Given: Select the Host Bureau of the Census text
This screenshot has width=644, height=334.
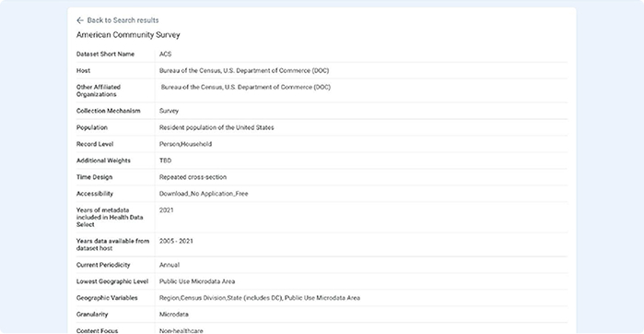Looking at the screenshot, I should click(244, 71).
